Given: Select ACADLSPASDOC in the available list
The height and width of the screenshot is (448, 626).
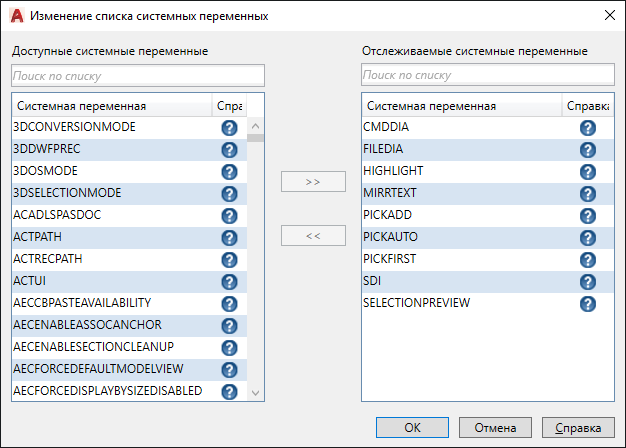Looking at the screenshot, I should (57, 215).
